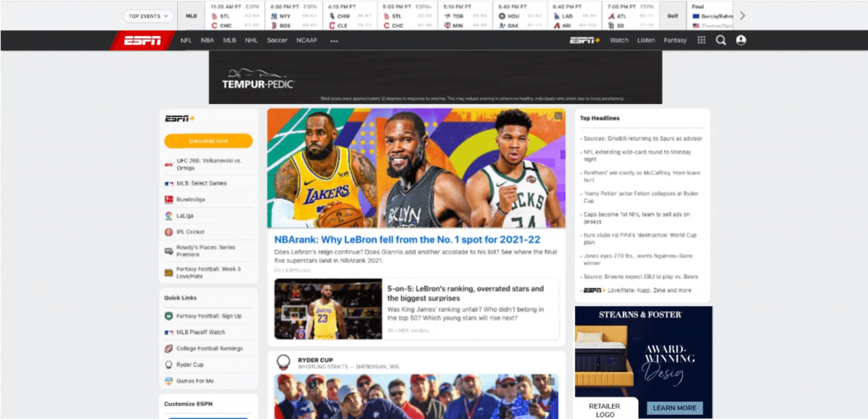Select the Ryder Cup icon under Quick Links
The width and height of the screenshot is (868, 419).
(x=169, y=364)
